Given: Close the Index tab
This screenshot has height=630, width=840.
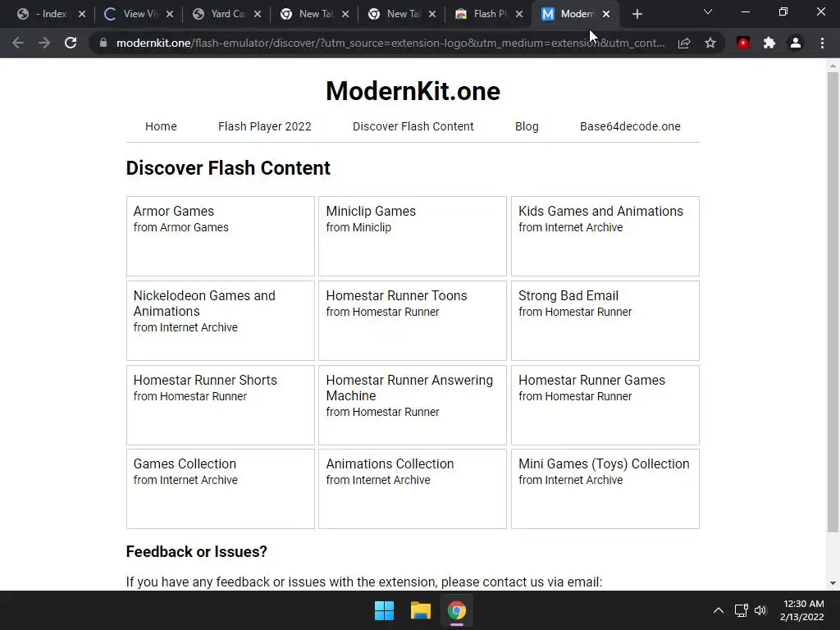Looking at the screenshot, I should [82, 15].
